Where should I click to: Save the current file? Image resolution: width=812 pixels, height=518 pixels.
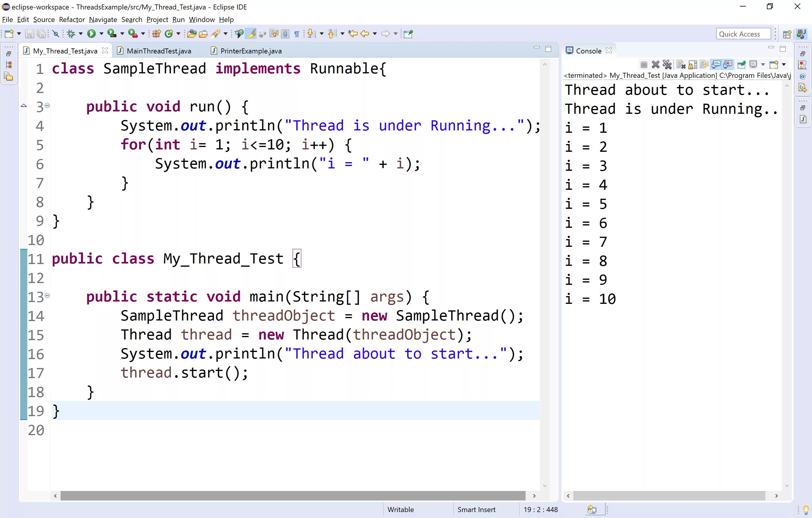coord(30,33)
